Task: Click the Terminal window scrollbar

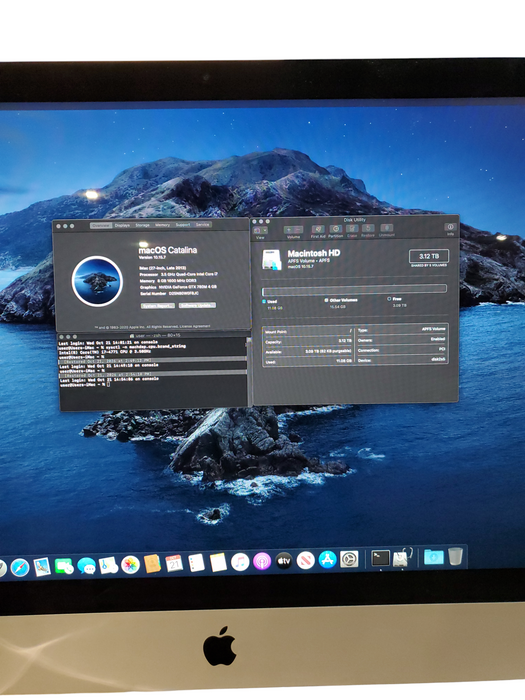Action: (x=249, y=371)
